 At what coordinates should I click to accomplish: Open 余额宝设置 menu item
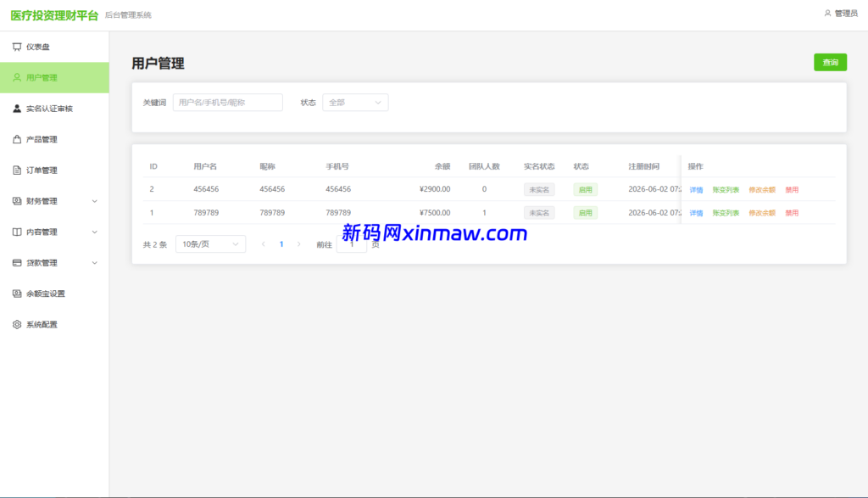click(54, 294)
